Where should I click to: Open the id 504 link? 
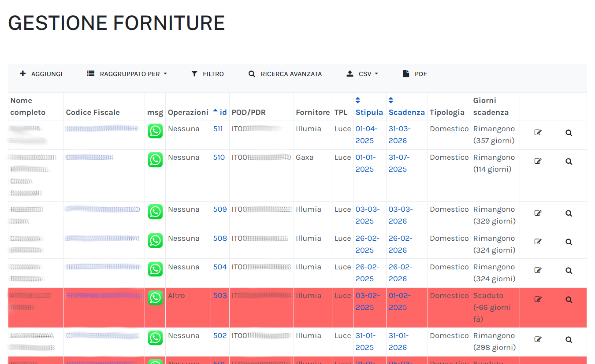click(220, 267)
